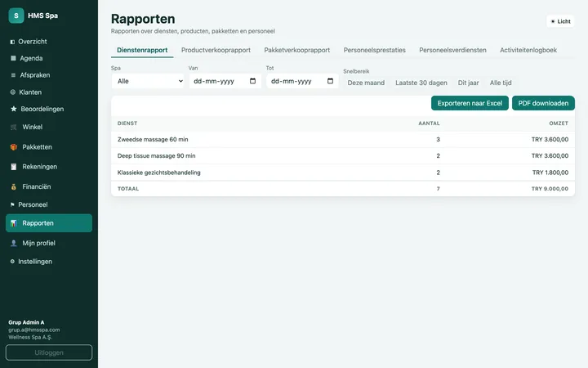Screen dimensions: 588x368
Task: Click the Personeel flag icon
Action: [x=12, y=204]
